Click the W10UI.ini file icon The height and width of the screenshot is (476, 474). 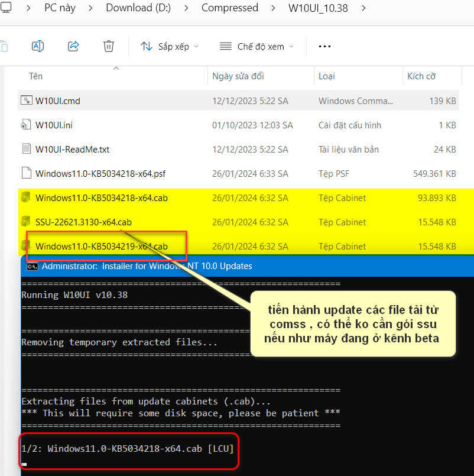(26, 124)
